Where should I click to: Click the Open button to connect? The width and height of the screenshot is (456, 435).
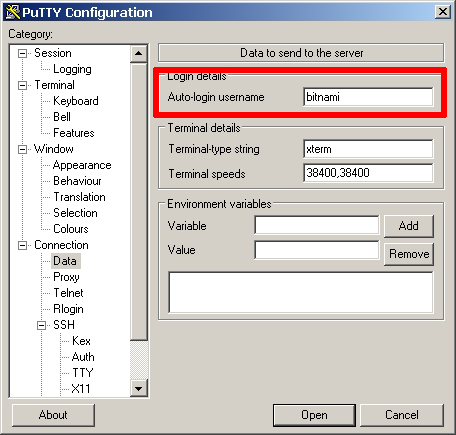(x=314, y=415)
